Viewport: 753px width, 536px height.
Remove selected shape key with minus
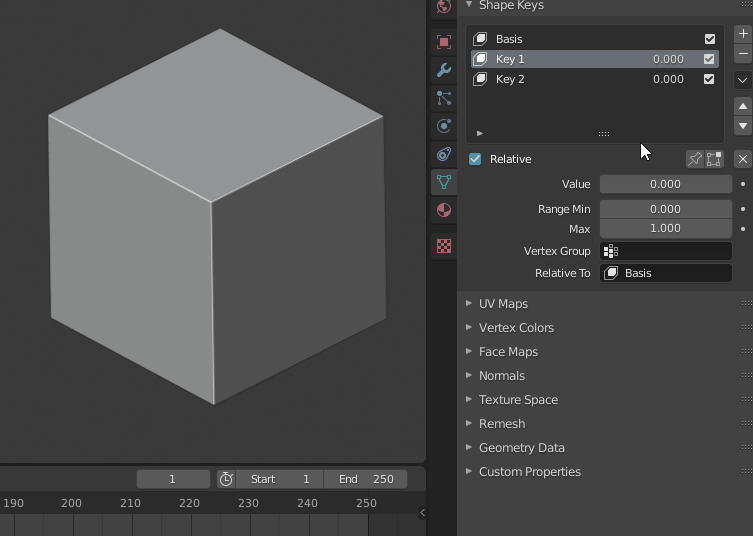pos(743,53)
